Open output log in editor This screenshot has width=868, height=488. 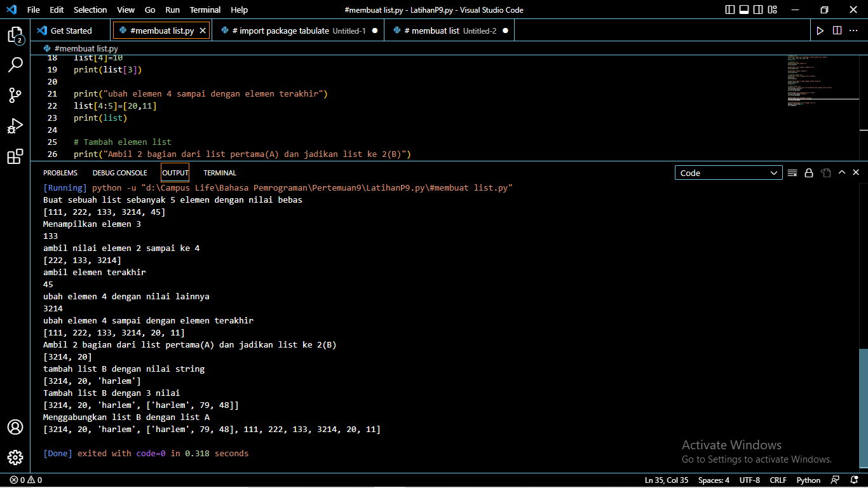(825, 173)
